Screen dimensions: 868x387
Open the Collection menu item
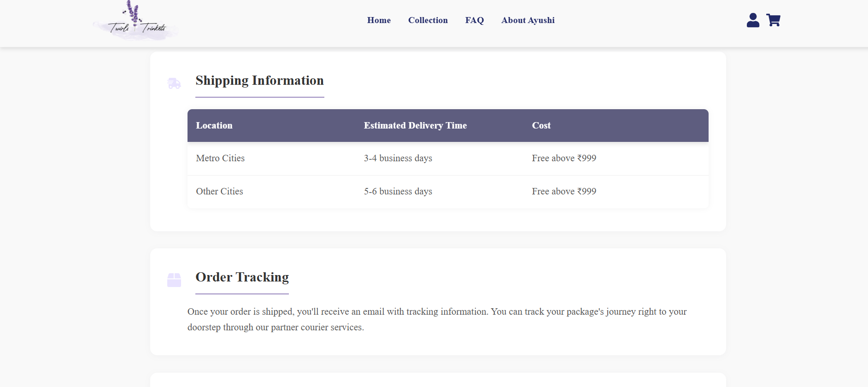point(428,20)
